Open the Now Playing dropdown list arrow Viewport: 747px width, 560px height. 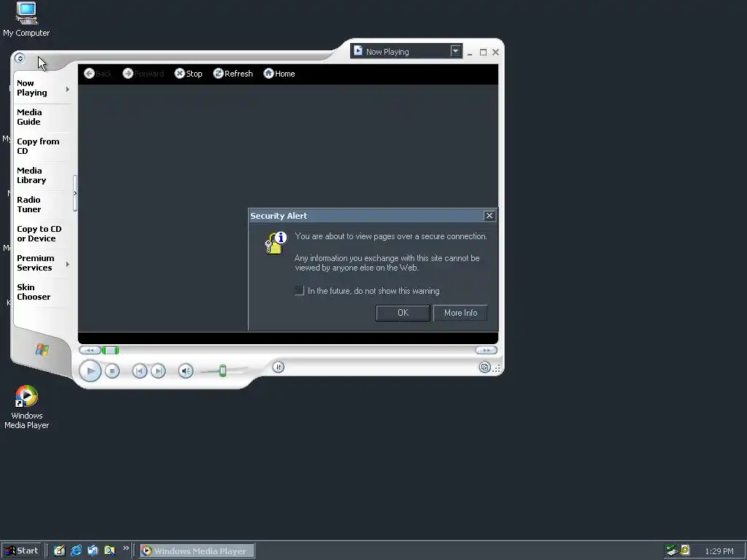[455, 51]
